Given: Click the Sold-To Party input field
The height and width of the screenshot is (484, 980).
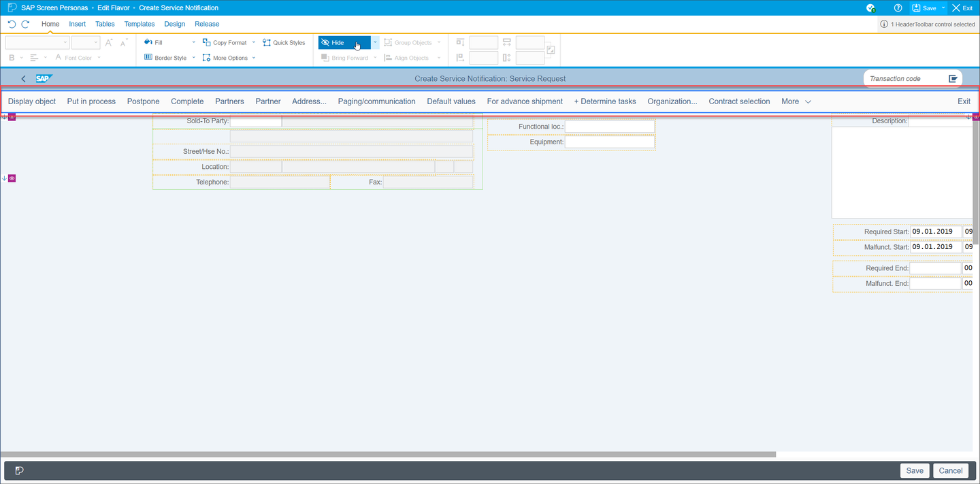Looking at the screenshot, I should tap(256, 121).
